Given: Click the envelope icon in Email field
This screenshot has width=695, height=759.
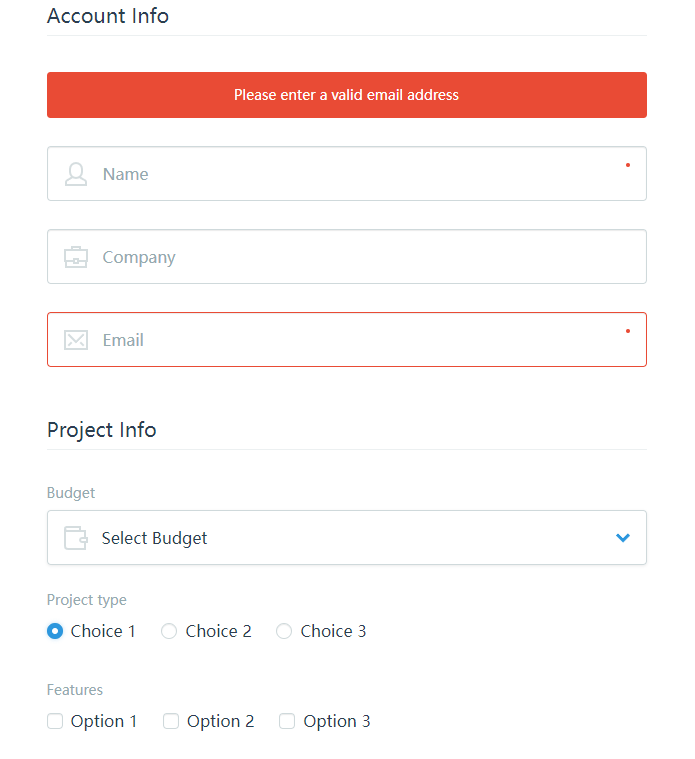Looking at the screenshot, I should [x=76, y=340].
